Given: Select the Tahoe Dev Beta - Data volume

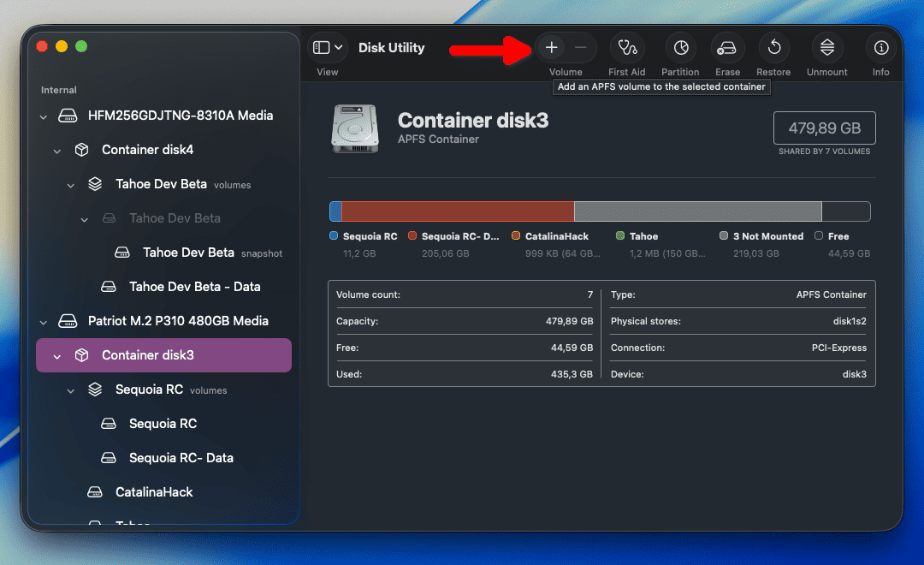Looking at the screenshot, I should 194,287.
